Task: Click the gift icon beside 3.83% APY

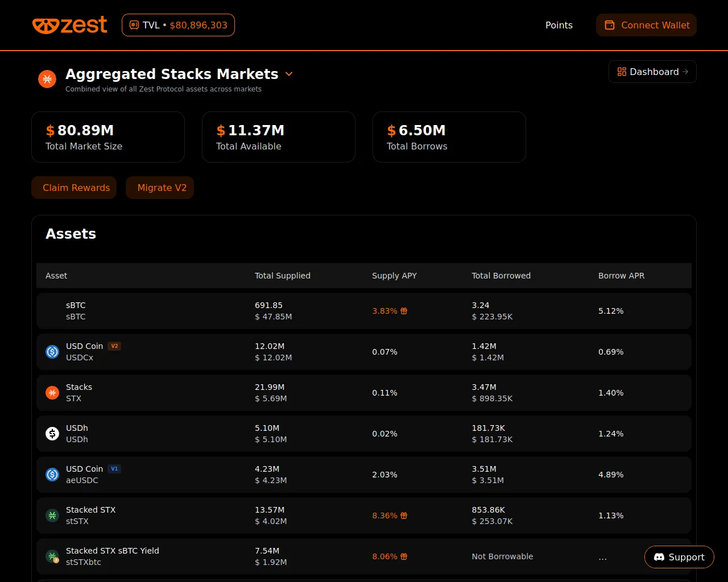Action: point(404,311)
